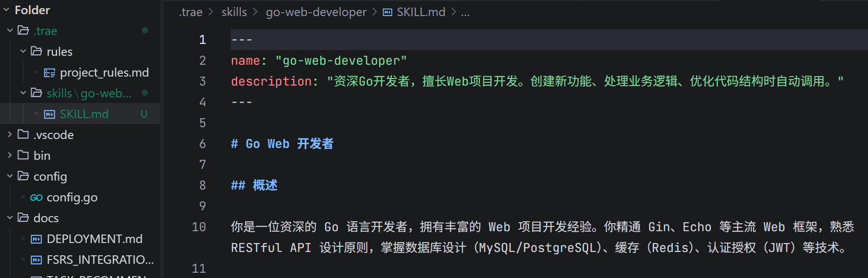Click the markdown icon in the breadcrumb
The width and height of the screenshot is (868, 278).
[388, 12]
